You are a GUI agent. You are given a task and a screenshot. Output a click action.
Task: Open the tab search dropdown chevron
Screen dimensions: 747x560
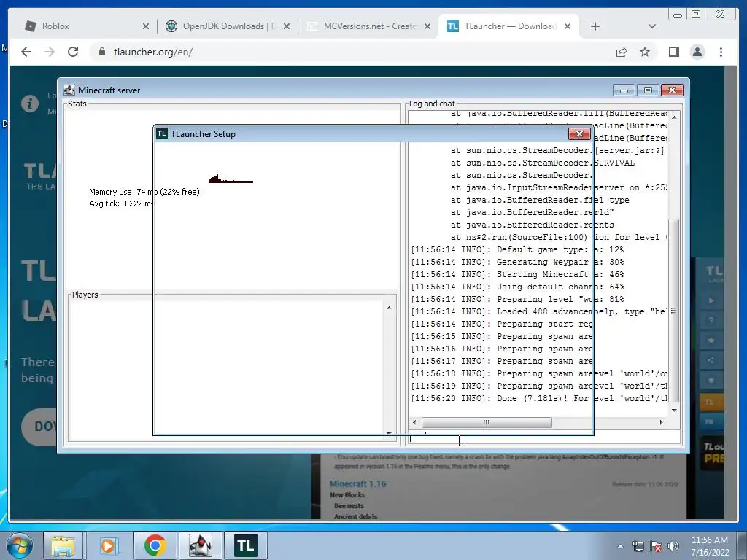tap(652, 26)
